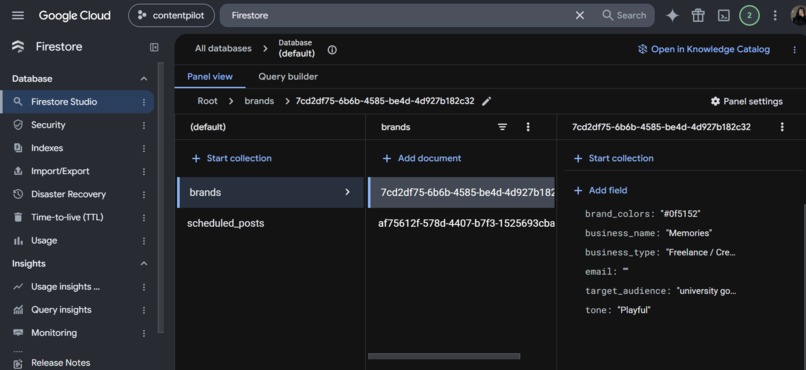Select document 7cd2df75 in brands list
The image size is (806, 370).
tap(462, 192)
